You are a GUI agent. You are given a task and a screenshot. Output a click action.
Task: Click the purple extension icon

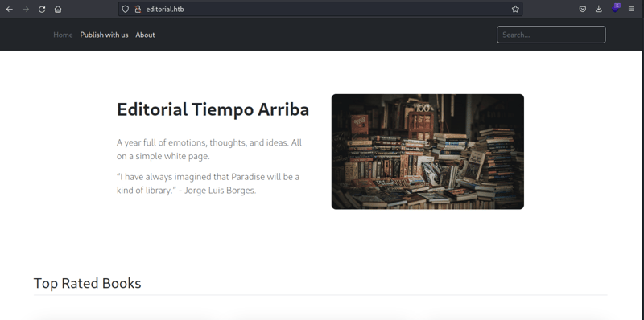615,8
